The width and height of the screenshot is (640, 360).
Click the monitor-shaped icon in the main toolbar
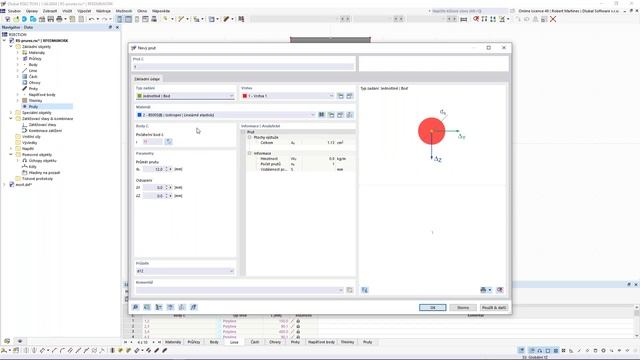(154, 19)
